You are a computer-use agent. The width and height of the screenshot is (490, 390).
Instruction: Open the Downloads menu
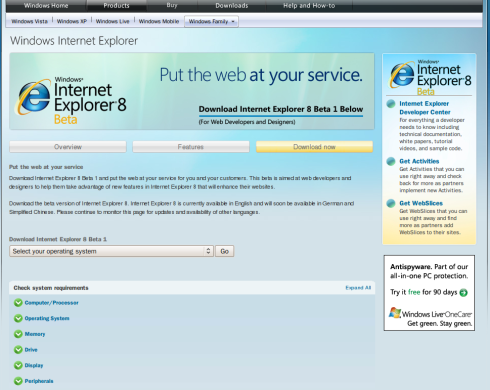[232, 6]
